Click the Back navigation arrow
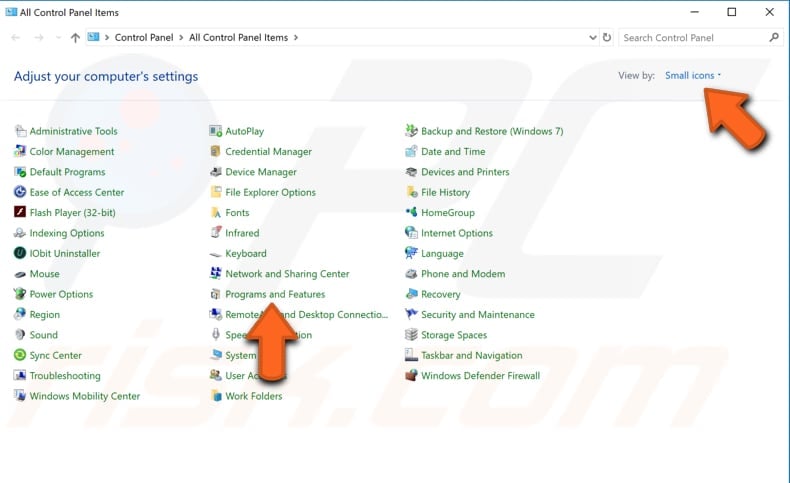Screen dimensions: 790x483 pyautogui.click(x=16, y=38)
